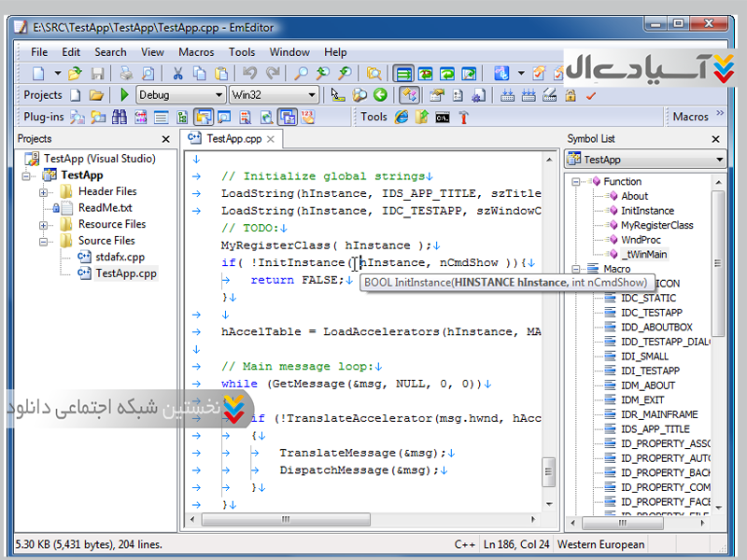Click the binoculars plug-in icon
The height and width of the screenshot is (560, 747).
(x=119, y=117)
